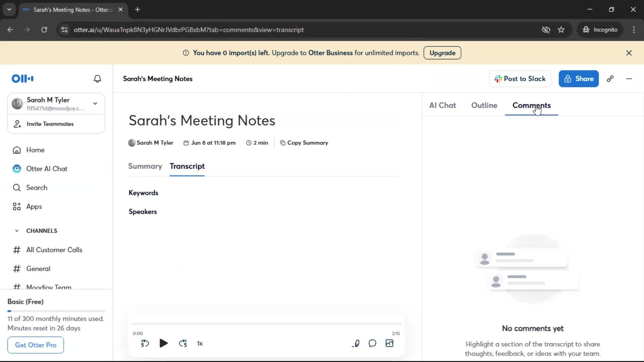Open the Chrome three-dot menu
The image size is (644, 362).
pos(634,30)
